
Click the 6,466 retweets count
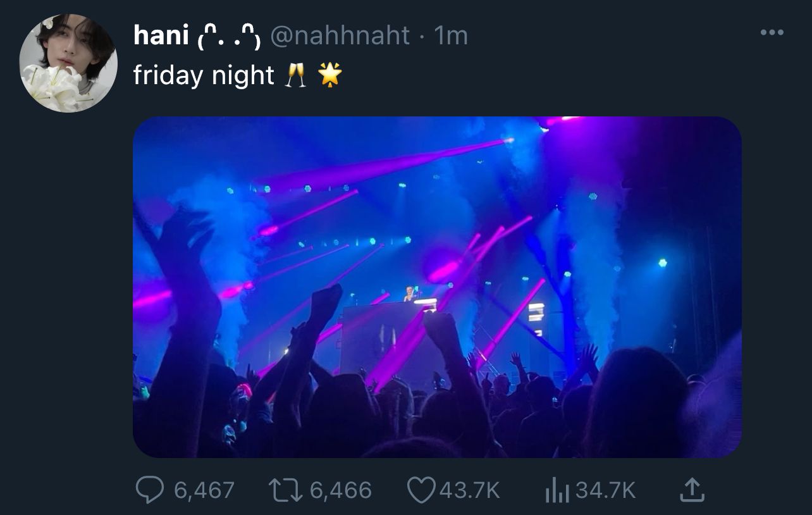click(x=341, y=490)
